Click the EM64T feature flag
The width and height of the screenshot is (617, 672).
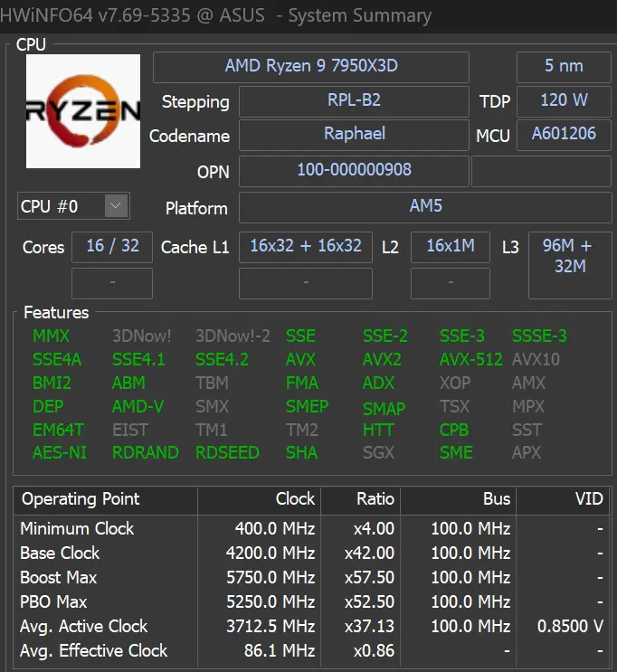(58, 430)
